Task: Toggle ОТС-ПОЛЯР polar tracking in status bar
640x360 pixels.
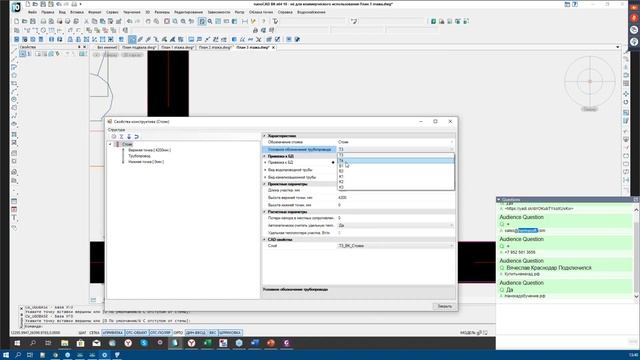Action: (x=160, y=333)
